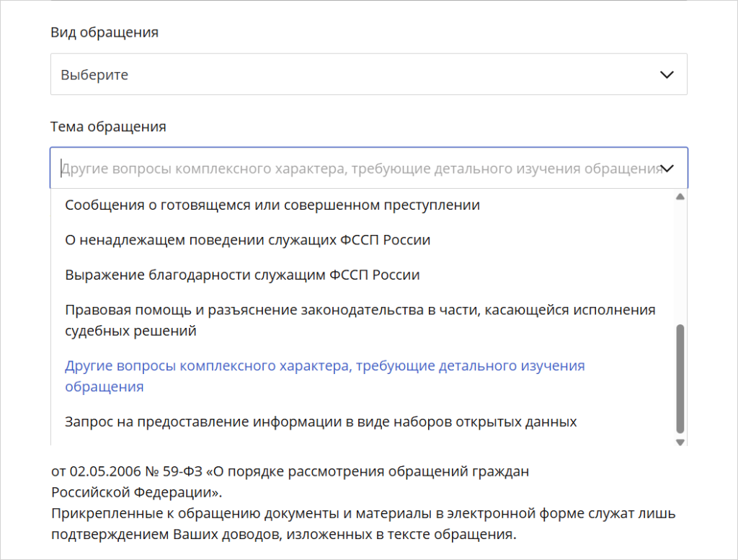Select "Выражение благодарности служащим ФССП России" option

[x=242, y=275]
